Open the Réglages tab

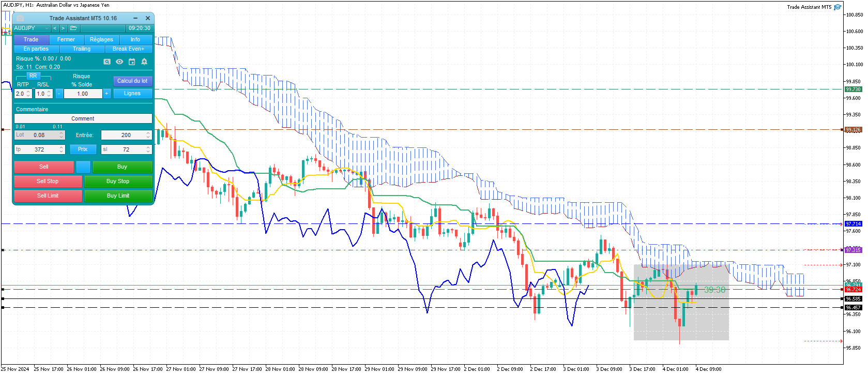coord(101,40)
